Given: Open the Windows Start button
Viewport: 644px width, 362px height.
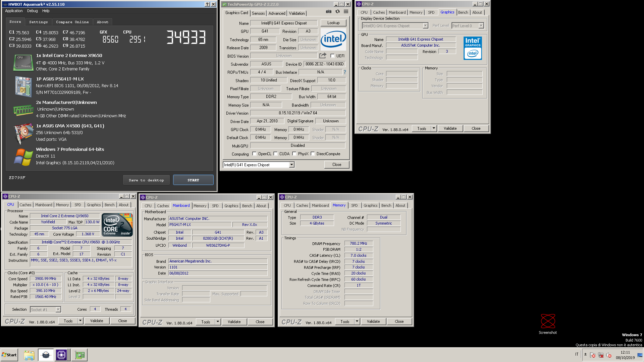Looking at the screenshot, I should [9, 355].
